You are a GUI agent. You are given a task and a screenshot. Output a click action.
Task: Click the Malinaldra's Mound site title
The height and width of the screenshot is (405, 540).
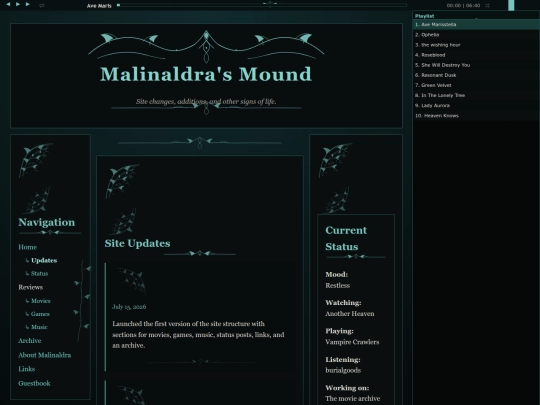tap(206, 74)
